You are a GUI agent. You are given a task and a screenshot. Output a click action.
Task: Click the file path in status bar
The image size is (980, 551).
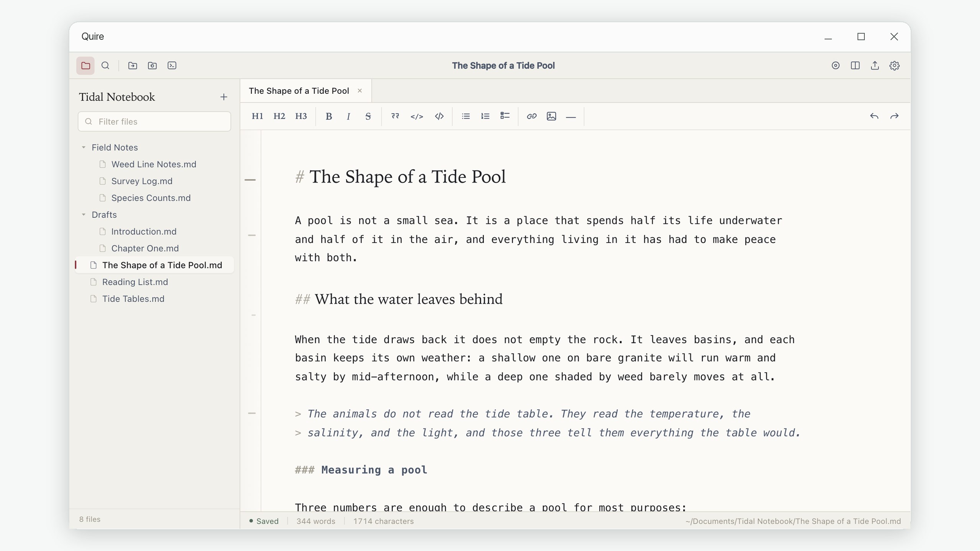(793, 521)
